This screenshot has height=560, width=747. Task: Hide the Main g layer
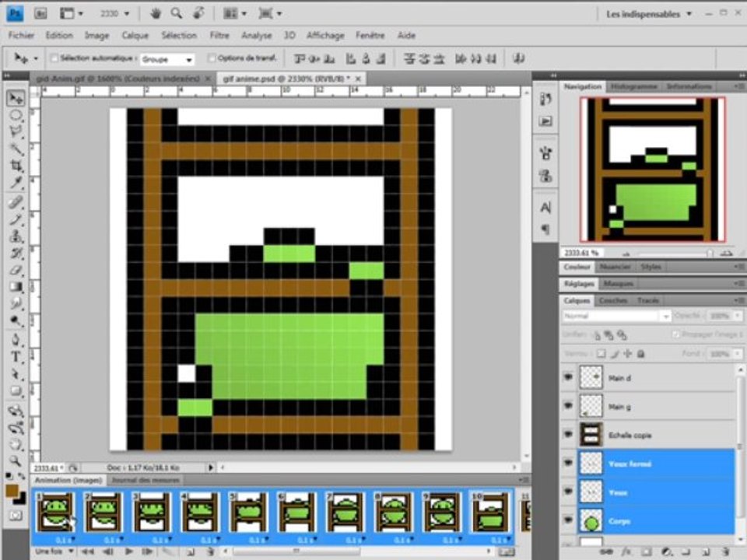pos(568,406)
